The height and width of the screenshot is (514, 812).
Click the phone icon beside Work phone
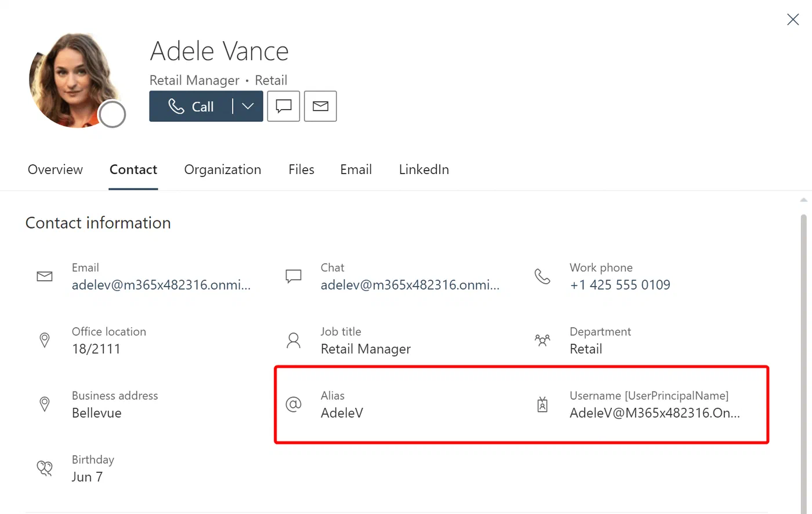click(x=542, y=277)
